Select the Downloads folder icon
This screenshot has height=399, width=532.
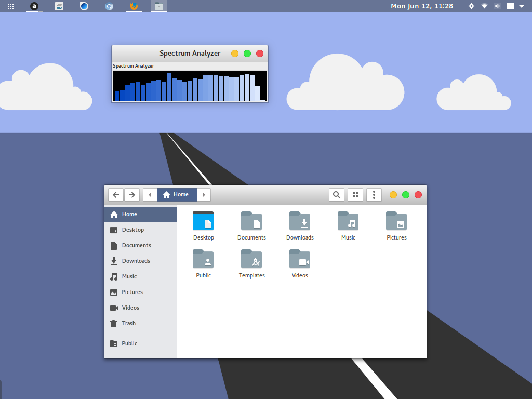(300, 221)
